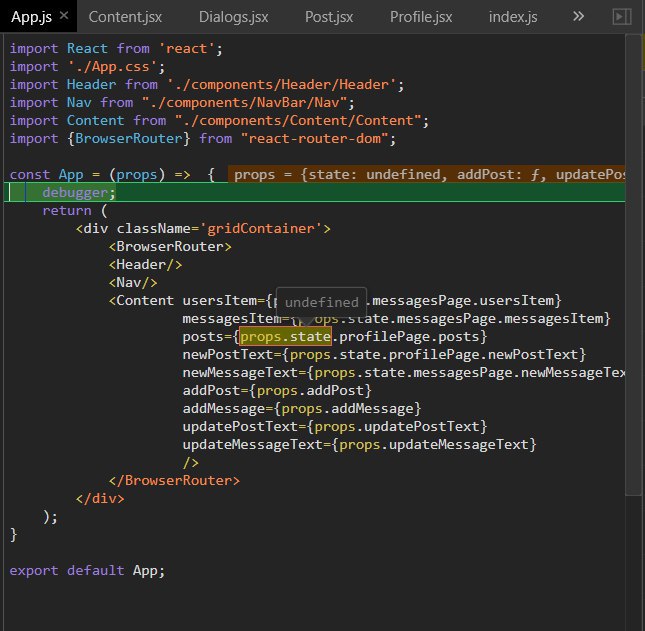Viewport: 645px width, 631px height.
Task: Open the Dialogs.jsx tab
Action: pos(233,17)
